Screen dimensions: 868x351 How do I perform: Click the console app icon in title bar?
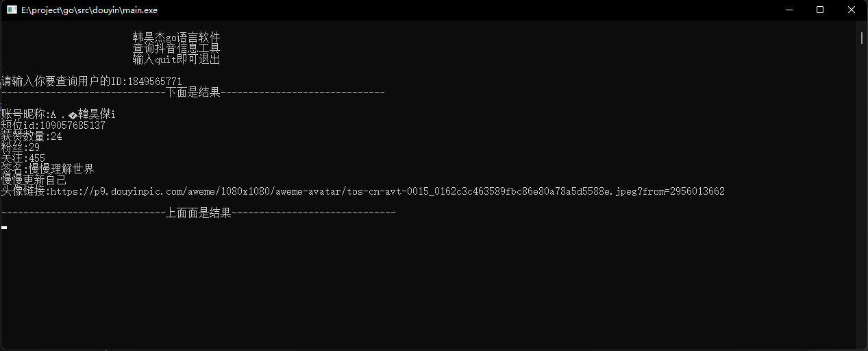tap(12, 10)
